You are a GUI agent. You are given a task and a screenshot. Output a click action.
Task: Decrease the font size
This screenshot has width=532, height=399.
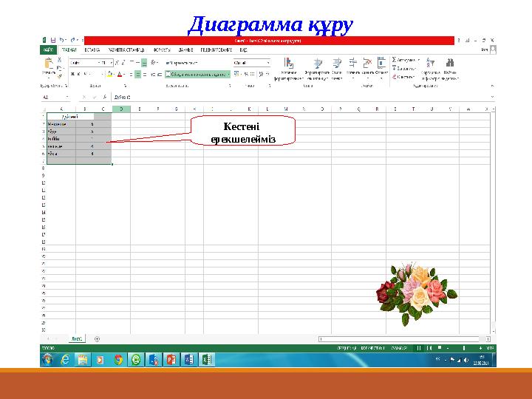123,63
